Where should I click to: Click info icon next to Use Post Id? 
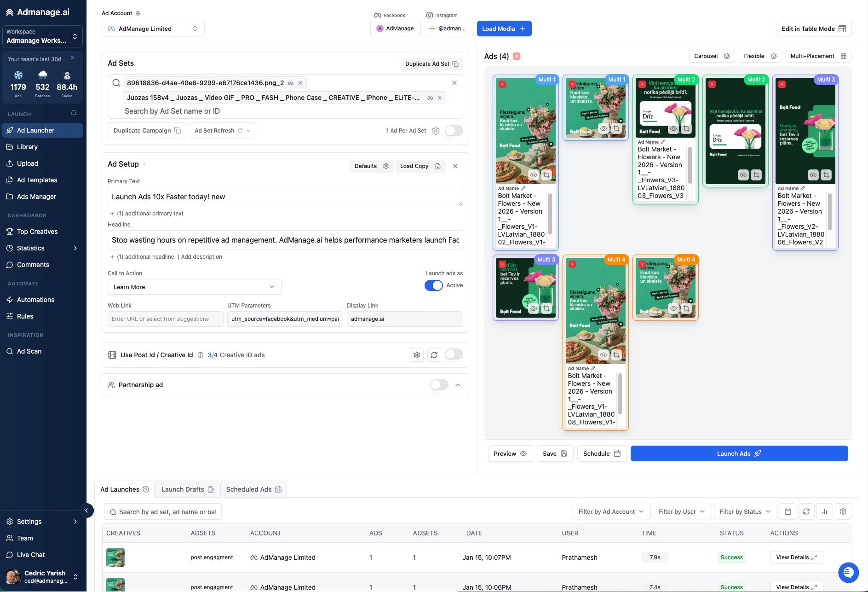[201, 355]
